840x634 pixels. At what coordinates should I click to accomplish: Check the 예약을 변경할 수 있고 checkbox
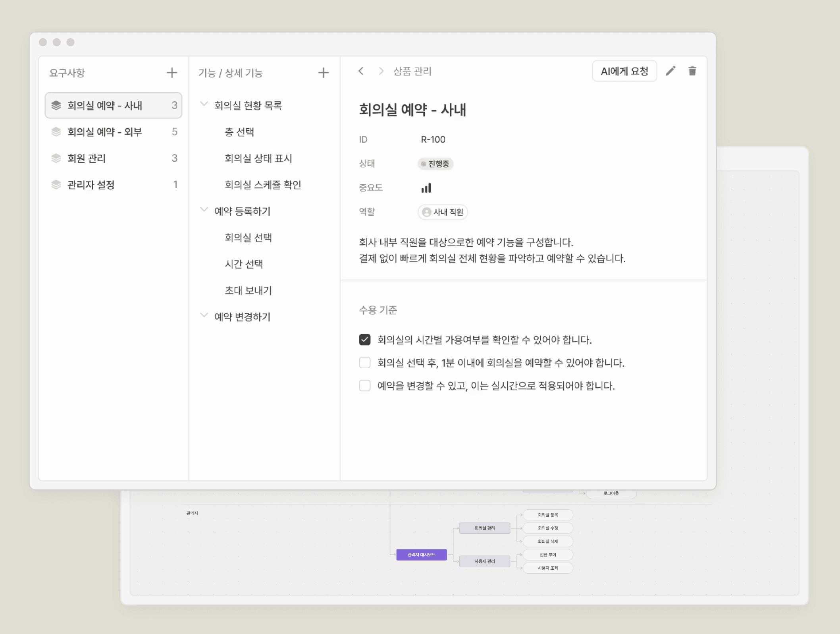pyautogui.click(x=364, y=386)
